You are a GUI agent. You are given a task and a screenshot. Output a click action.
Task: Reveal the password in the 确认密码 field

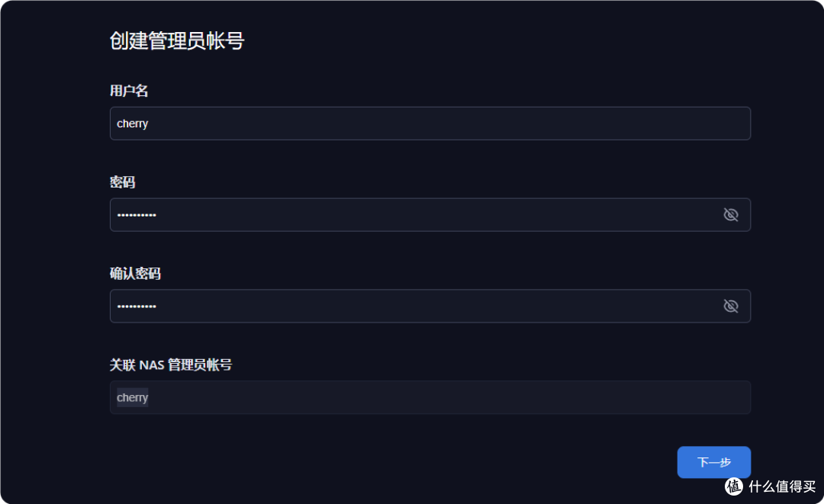[x=731, y=306]
